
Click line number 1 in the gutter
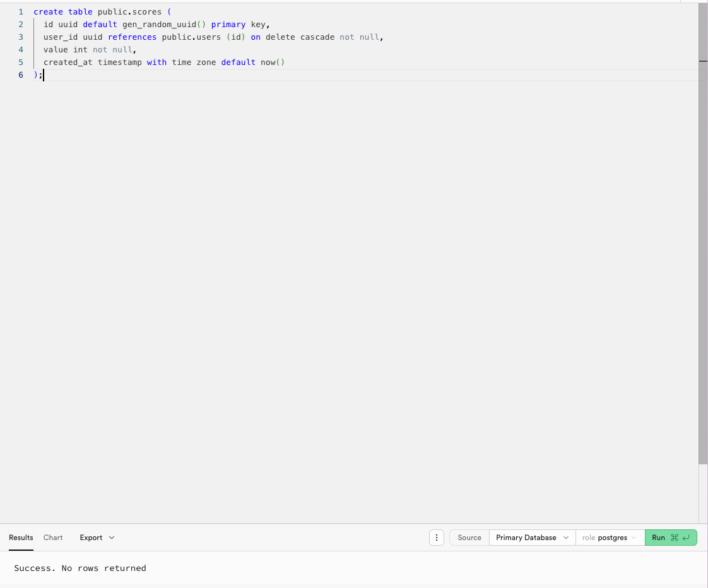pyautogui.click(x=21, y=12)
